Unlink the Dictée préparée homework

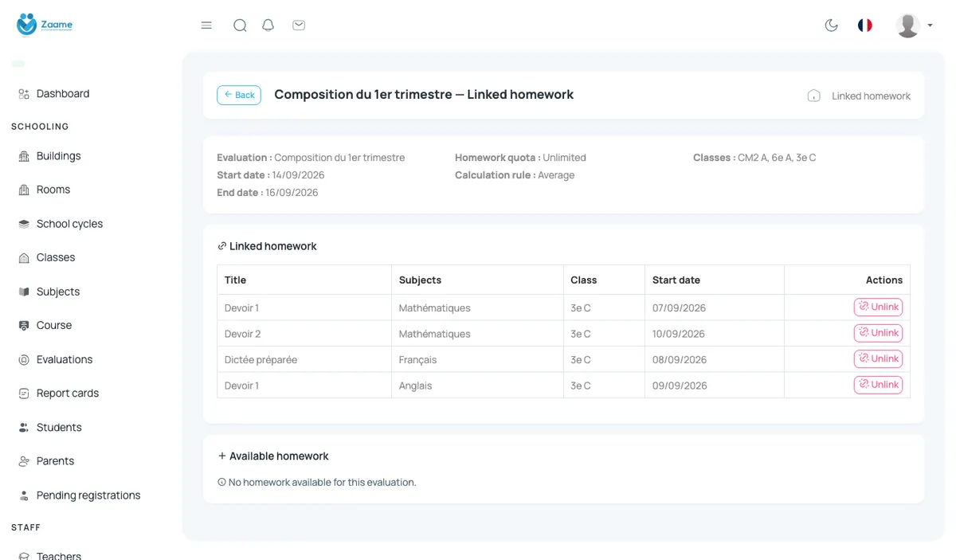878,358
